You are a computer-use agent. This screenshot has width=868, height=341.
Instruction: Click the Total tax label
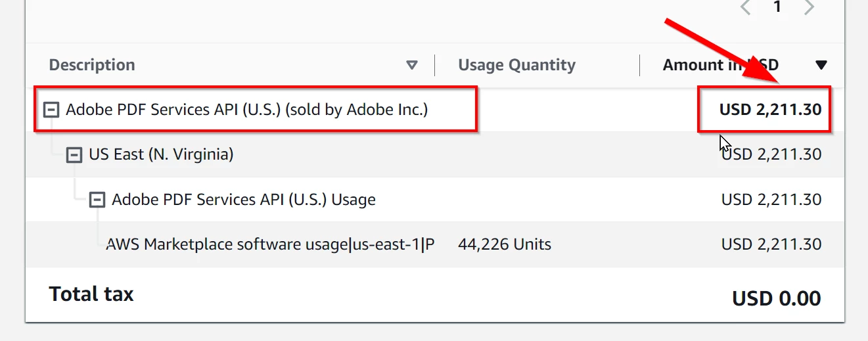pyautogui.click(x=91, y=294)
